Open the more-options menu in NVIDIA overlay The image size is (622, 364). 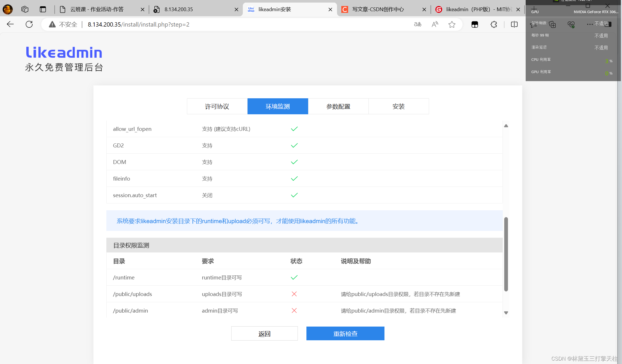(590, 24)
